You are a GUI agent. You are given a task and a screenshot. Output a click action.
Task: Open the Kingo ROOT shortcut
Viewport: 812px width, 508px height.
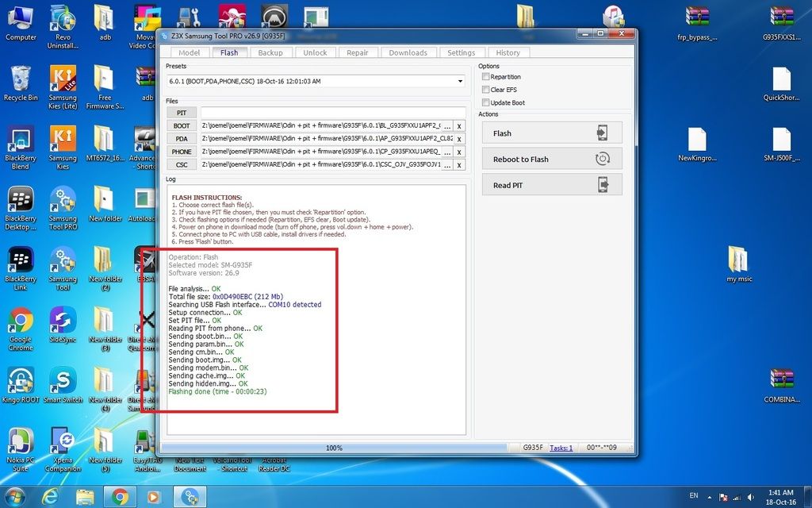pos(20,385)
